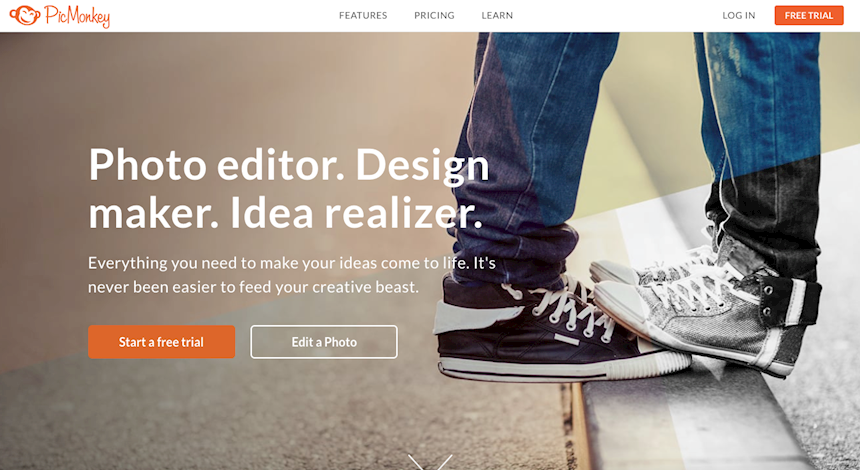Click the blurred asphalt road area
This screenshot has height=470, width=860.
219,417
